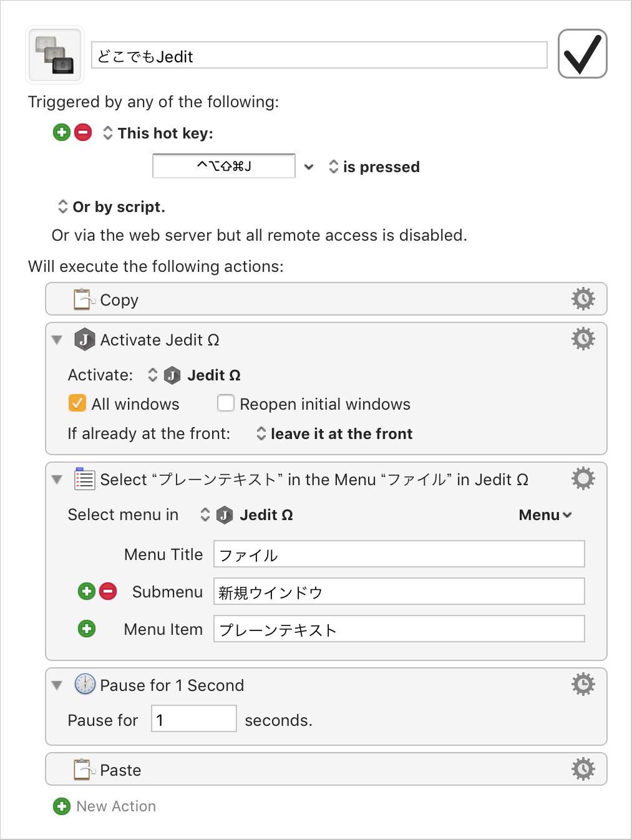Collapse the Pause for 1 Second action

(57, 685)
